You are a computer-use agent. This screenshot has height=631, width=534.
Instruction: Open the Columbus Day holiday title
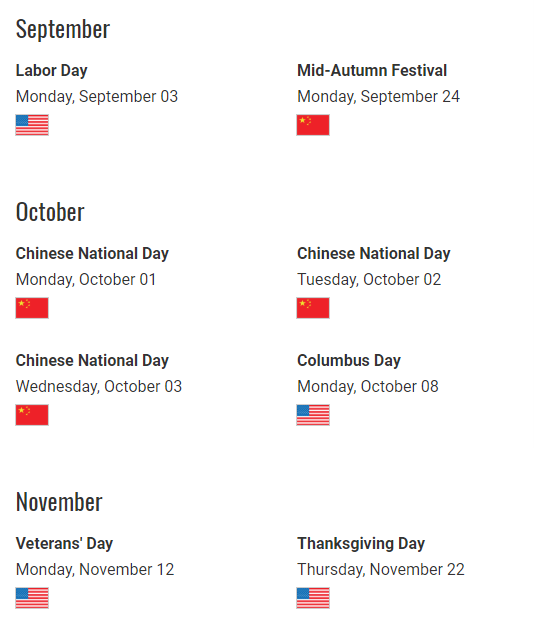click(x=349, y=361)
